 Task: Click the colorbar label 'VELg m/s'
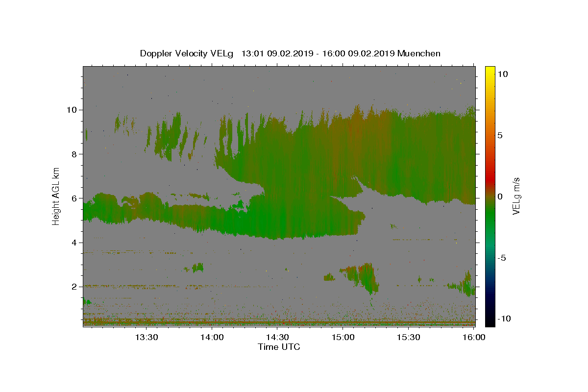point(516,196)
